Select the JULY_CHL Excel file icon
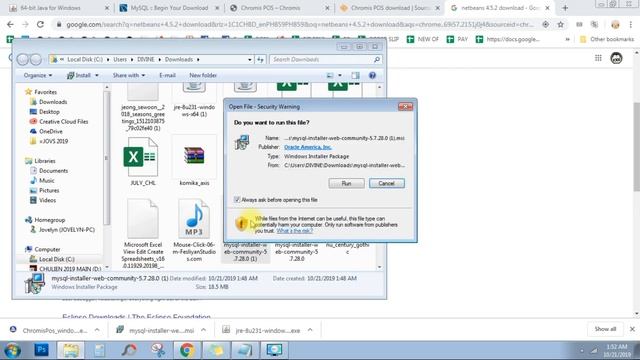640x360 pixels. point(141,157)
